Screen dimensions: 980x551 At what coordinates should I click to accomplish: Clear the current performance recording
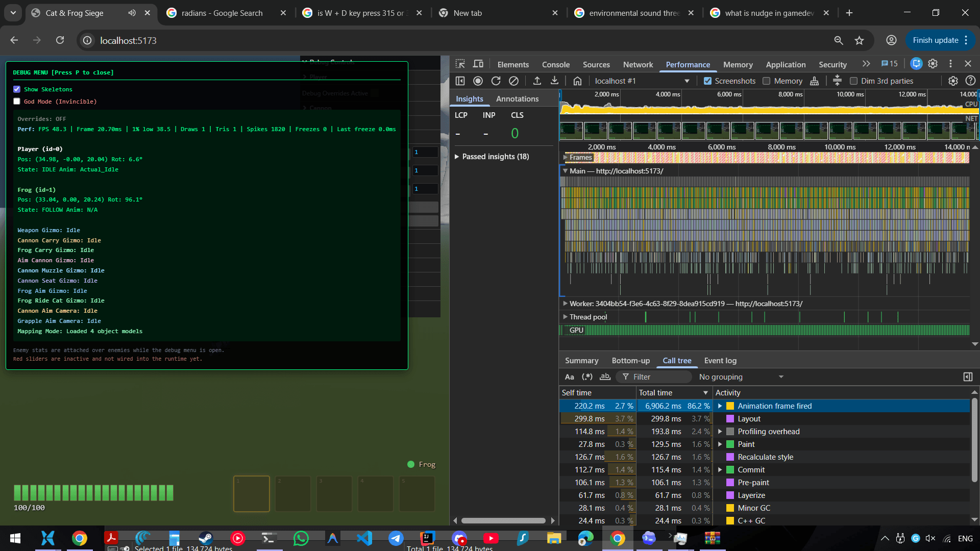click(x=513, y=81)
